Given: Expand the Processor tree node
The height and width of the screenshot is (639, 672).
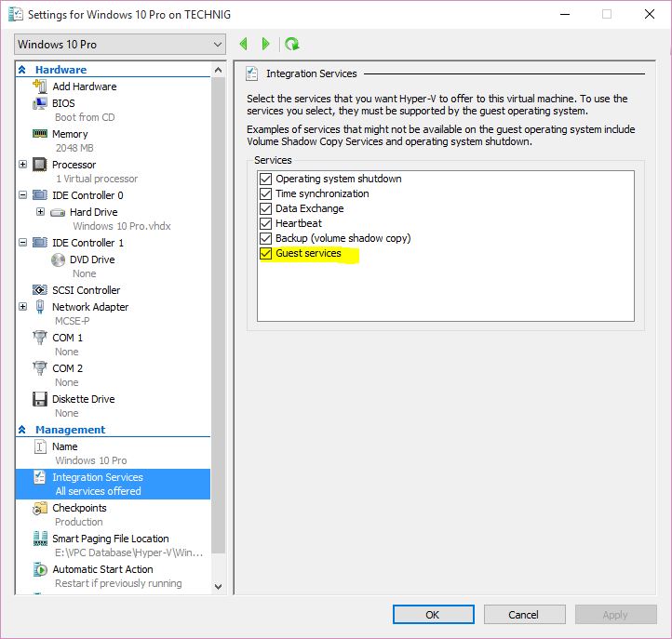Looking at the screenshot, I should tap(22, 165).
